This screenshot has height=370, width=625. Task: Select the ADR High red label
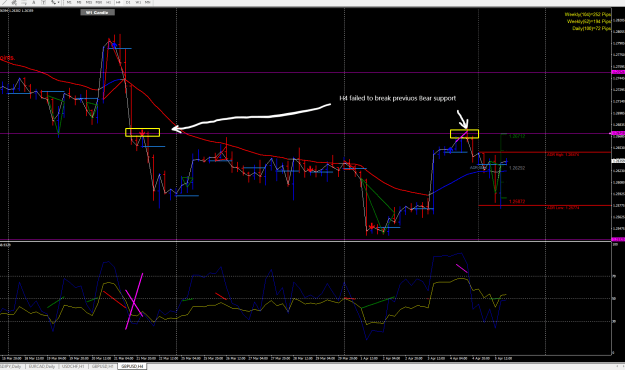pyautogui.click(x=562, y=154)
